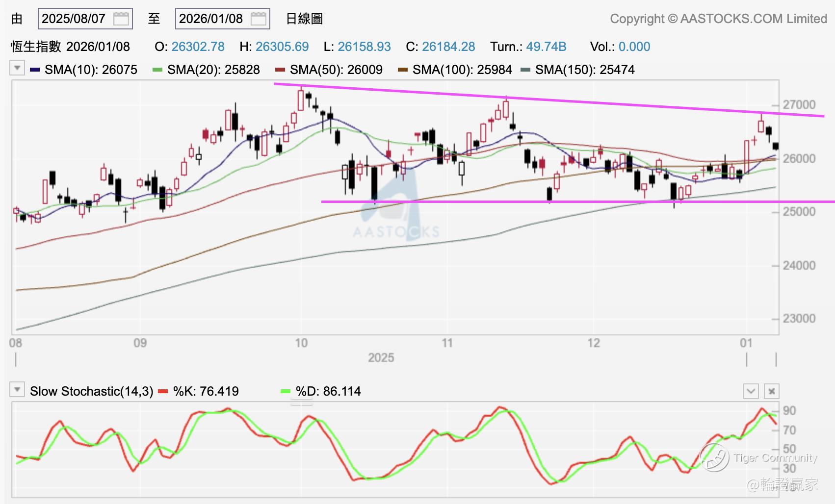Viewport: 835px width, 504px height.
Task: Close the Slow Stochastic indicator panel
Action: [x=772, y=391]
